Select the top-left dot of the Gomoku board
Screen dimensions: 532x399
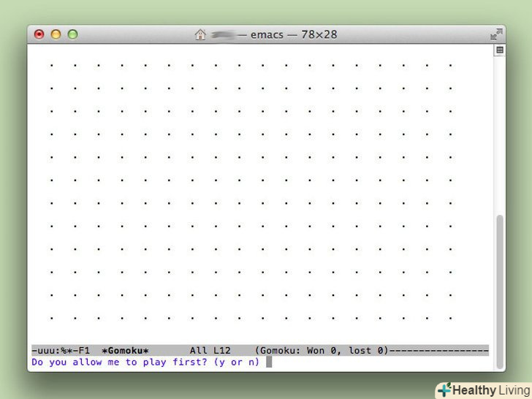pos(52,66)
